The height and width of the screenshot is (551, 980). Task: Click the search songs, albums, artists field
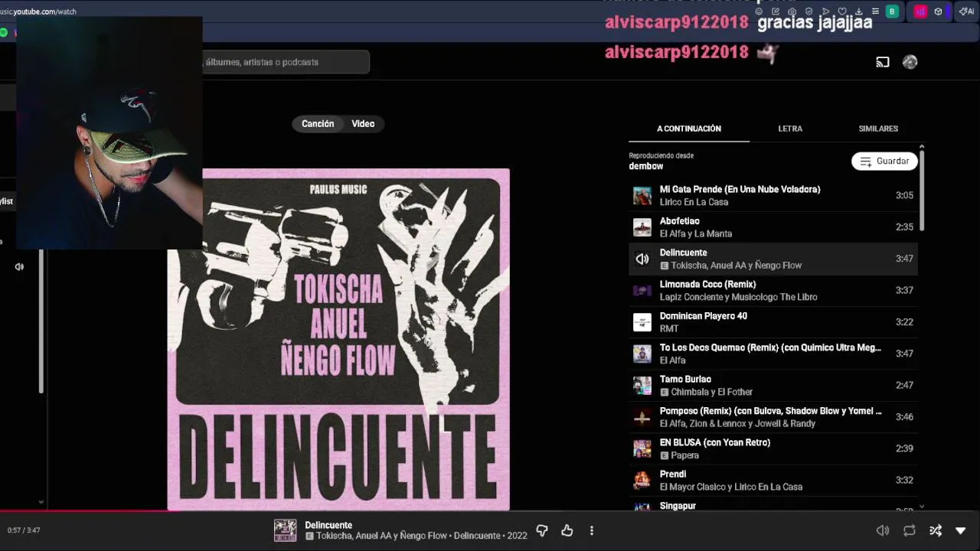coord(286,62)
